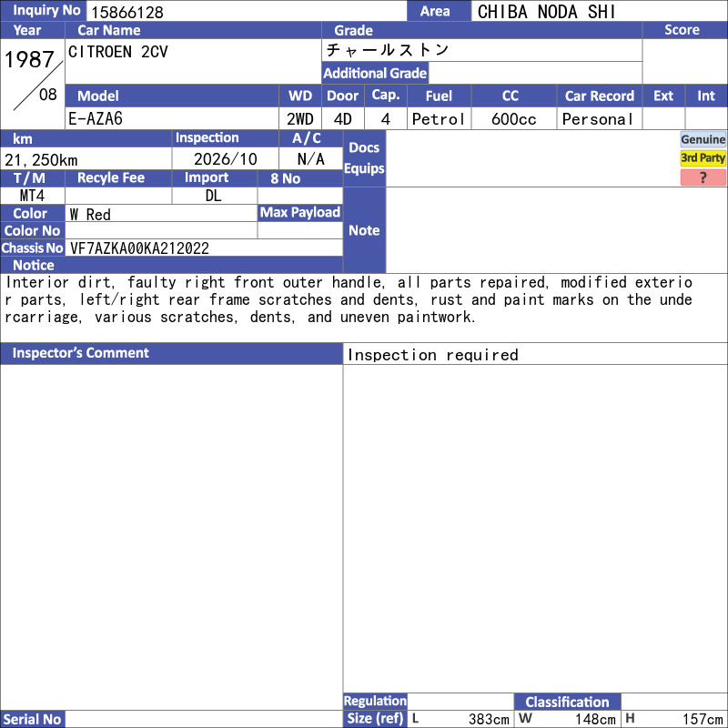Click the MT4 transmission value
The image size is (728, 728).
32,196
